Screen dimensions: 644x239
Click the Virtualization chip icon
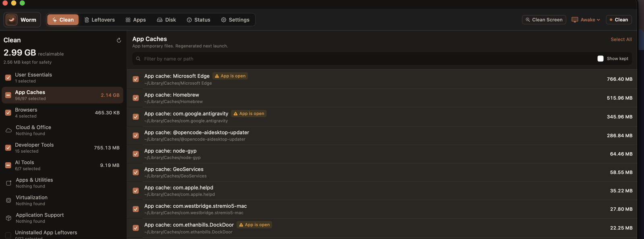coord(8,200)
